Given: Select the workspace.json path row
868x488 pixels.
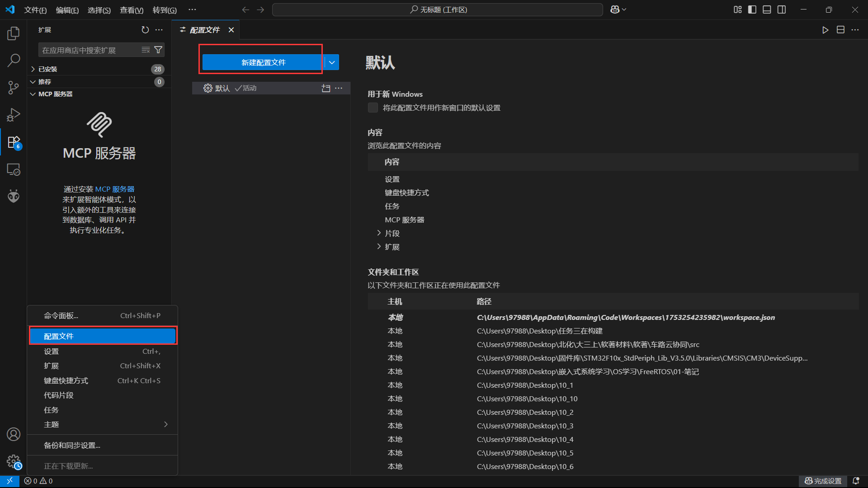Looking at the screenshot, I should coord(613,318).
